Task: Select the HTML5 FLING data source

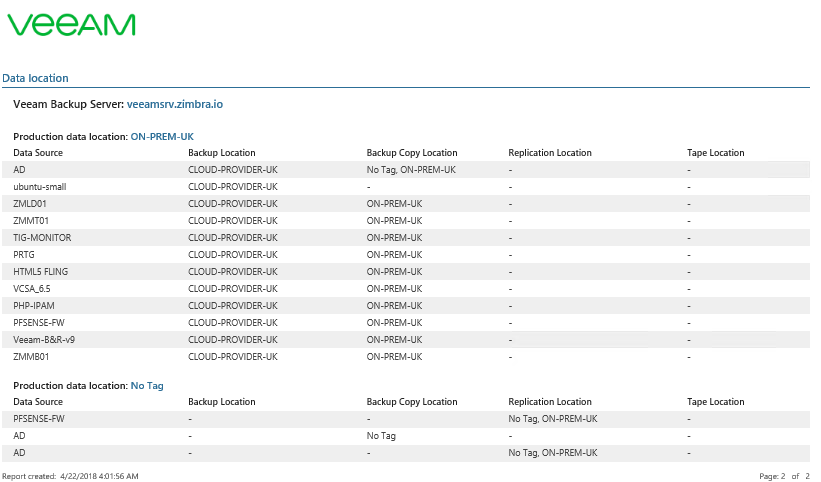Action: point(41,272)
